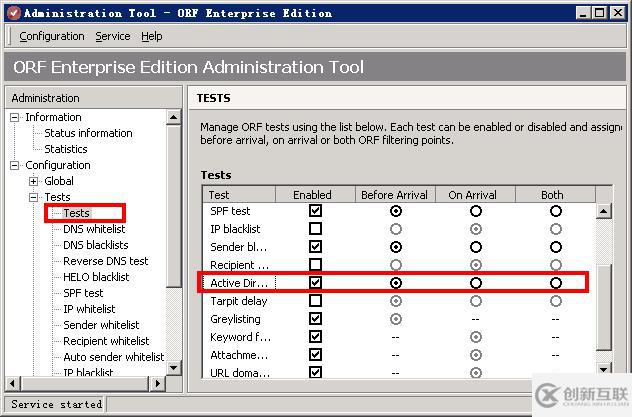Set Active Directory test to On Arrival
The image size is (632, 417).
(476, 283)
